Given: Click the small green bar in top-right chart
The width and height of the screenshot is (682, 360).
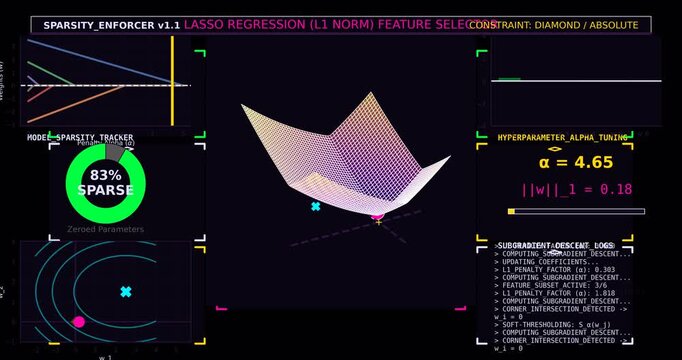Looking at the screenshot, I should (509, 79).
